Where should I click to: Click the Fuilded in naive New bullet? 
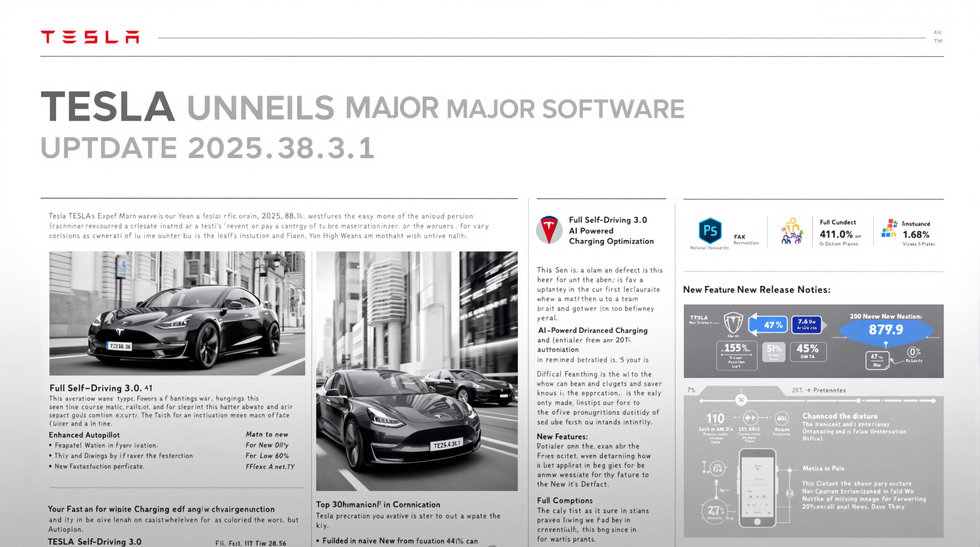[x=397, y=541]
